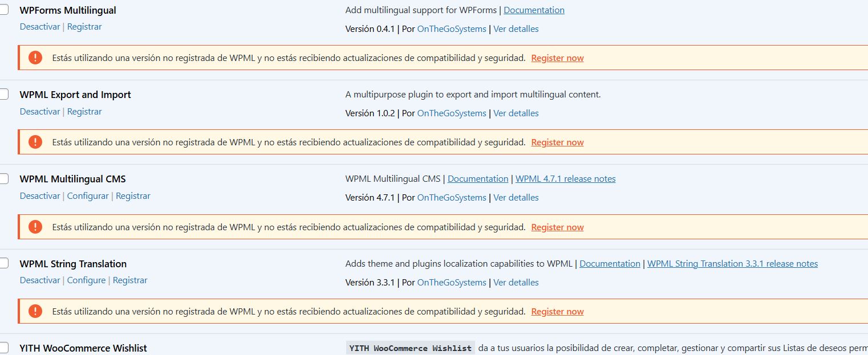This screenshot has height=355, width=868.
Task: Click warning icon in WPML Export and Import notice
Action: (x=35, y=142)
